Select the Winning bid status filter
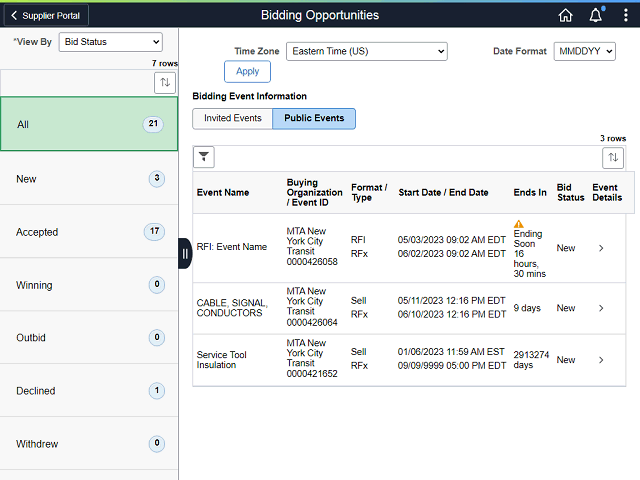Screen dimensions: 640x480 pos(89,284)
